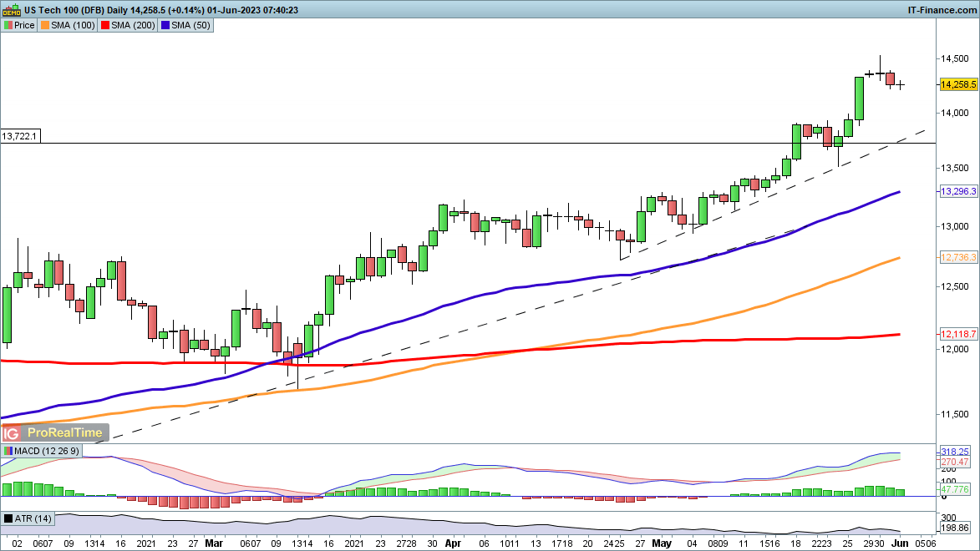Click the IT-Finance.com link
Viewport: 980px width, 551px height.
point(942,10)
